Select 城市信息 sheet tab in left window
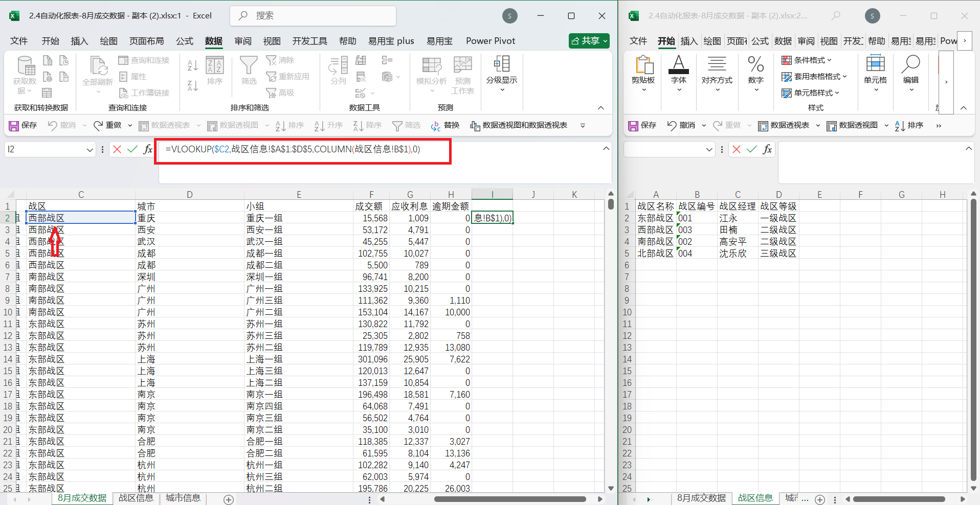Viewport: 980px width, 505px height. [183, 498]
